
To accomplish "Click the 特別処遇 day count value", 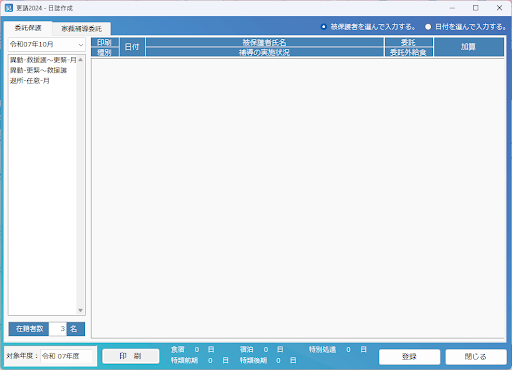I will tap(348, 350).
